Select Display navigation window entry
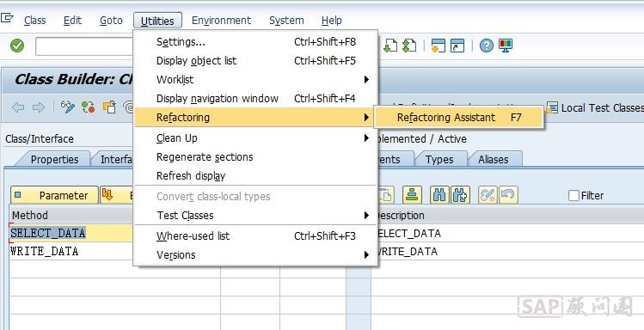644x330 pixels. pos(255,99)
